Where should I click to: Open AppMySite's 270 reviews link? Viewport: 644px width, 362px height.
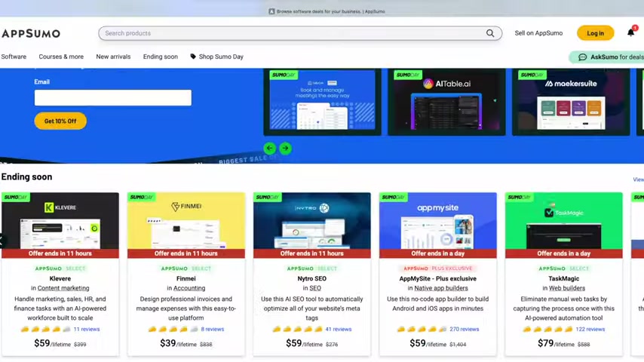pyautogui.click(x=464, y=329)
